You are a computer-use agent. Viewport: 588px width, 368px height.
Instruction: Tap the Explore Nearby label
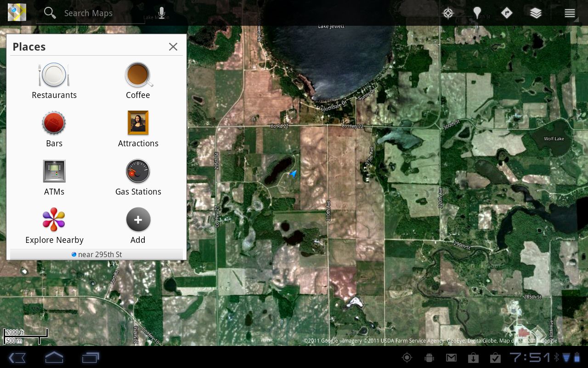(x=54, y=240)
